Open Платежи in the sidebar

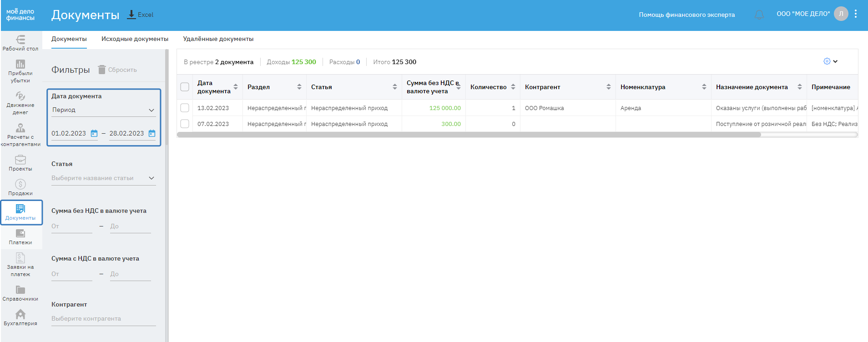click(20, 236)
